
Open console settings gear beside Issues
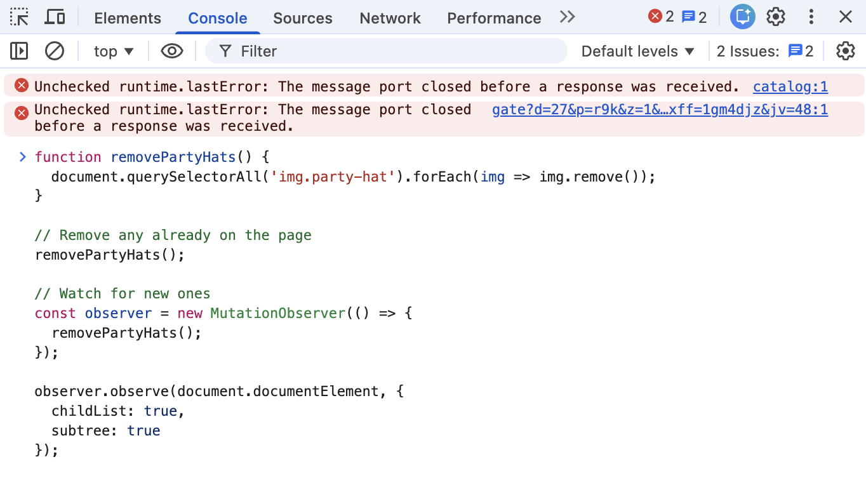[x=846, y=51]
